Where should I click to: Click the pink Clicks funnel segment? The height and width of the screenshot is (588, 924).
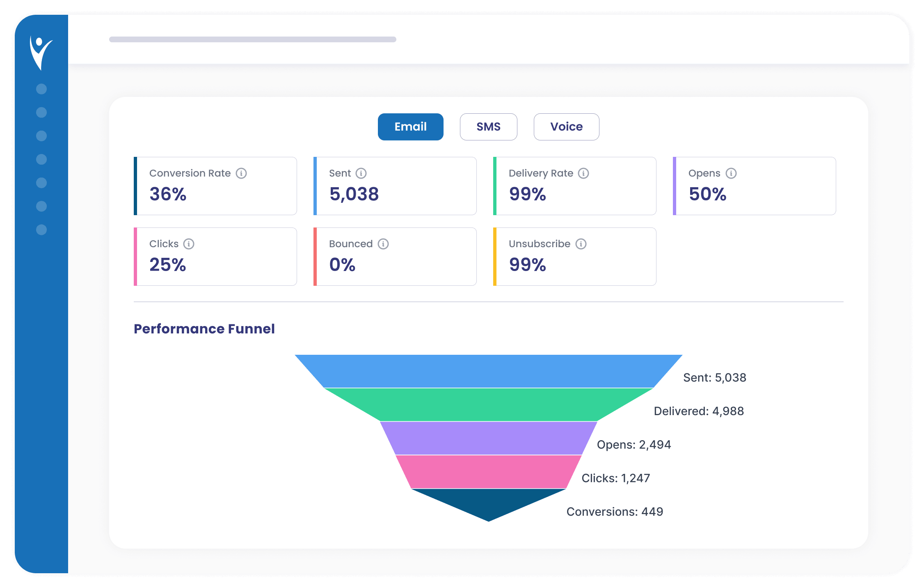tap(488, 472)
